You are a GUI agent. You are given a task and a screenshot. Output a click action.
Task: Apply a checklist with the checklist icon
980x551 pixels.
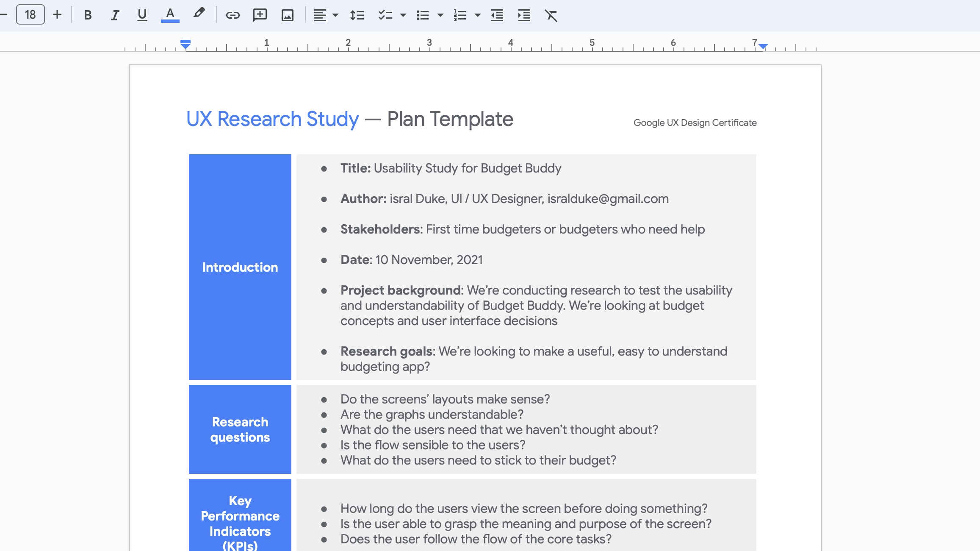click(x=385, y=15)
